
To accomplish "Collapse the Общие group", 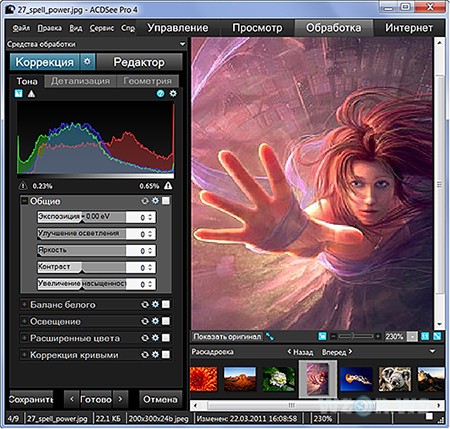I will click(x=24, y=201).
